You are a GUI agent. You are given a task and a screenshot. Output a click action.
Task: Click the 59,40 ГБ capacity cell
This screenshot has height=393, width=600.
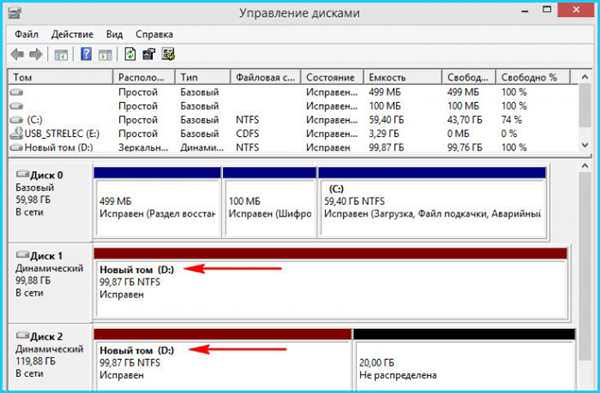386,120
